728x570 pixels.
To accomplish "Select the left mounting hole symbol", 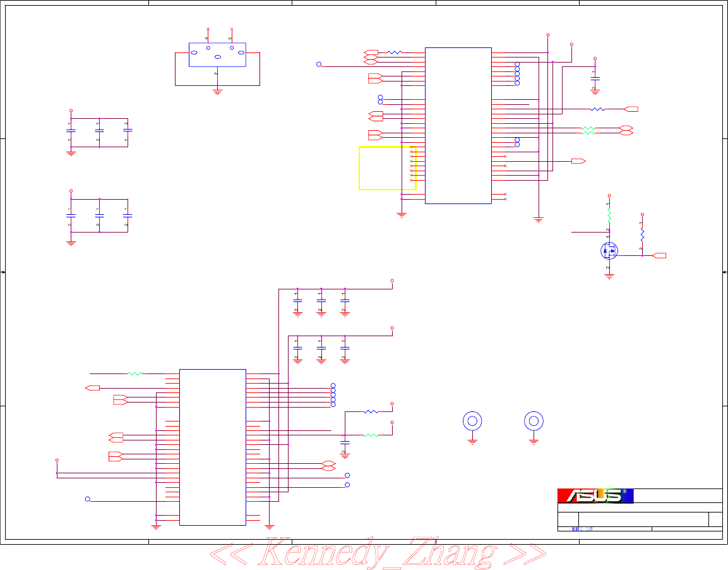I will (x=472, y=421).
